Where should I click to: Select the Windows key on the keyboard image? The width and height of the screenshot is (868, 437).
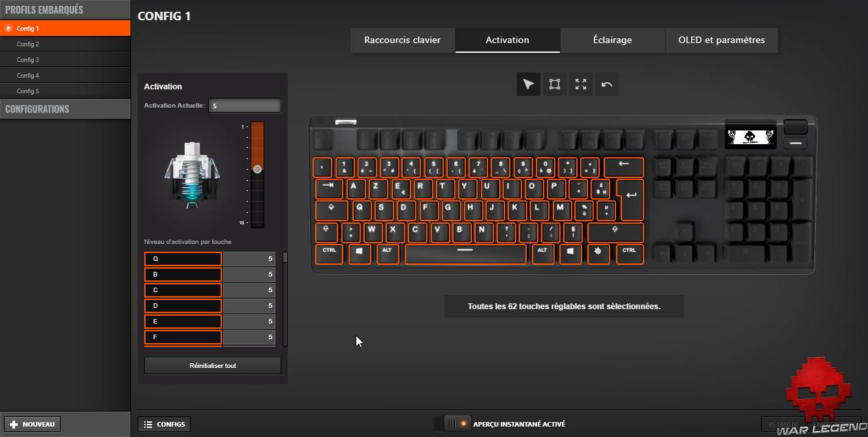pyautogui.click(x=360, y=254)
